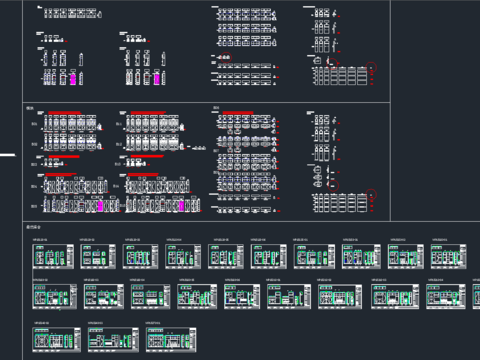Click the leftmost magenta cabinet in the middle panel
Screen dimensions: 480x360
[x=100, y=206]
